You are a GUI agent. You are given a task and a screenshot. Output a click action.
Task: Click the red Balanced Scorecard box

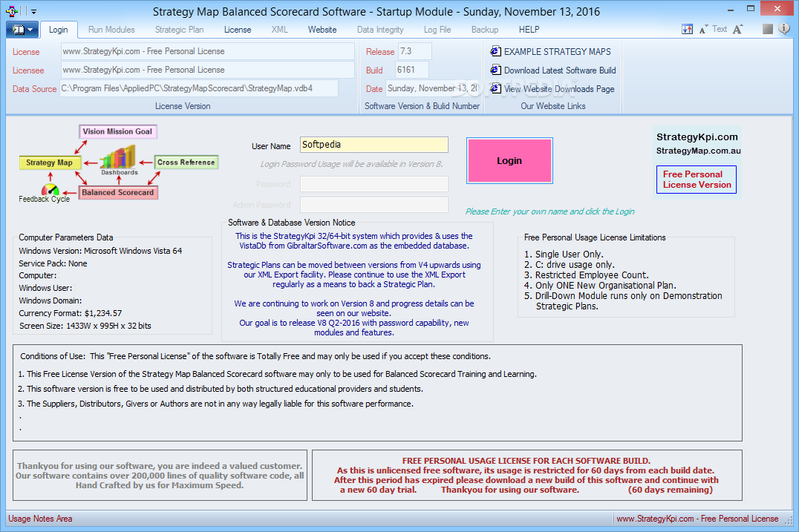[118, 192]
